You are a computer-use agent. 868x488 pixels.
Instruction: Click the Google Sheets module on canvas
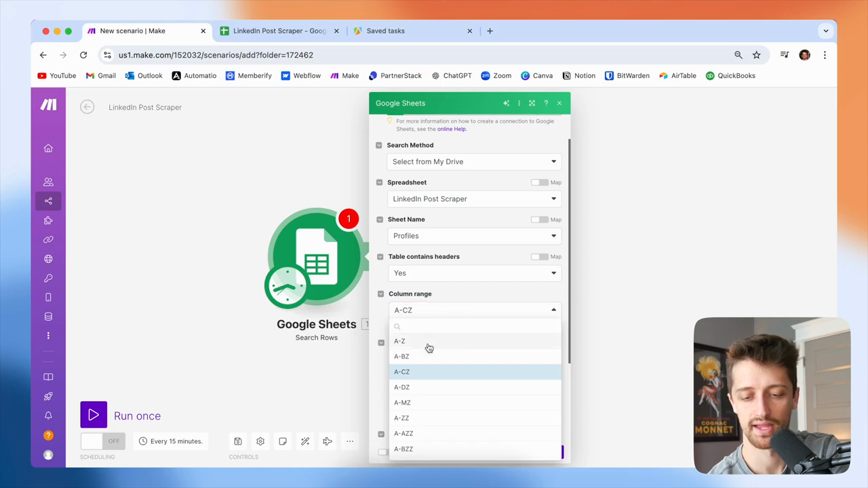[316, 258]
